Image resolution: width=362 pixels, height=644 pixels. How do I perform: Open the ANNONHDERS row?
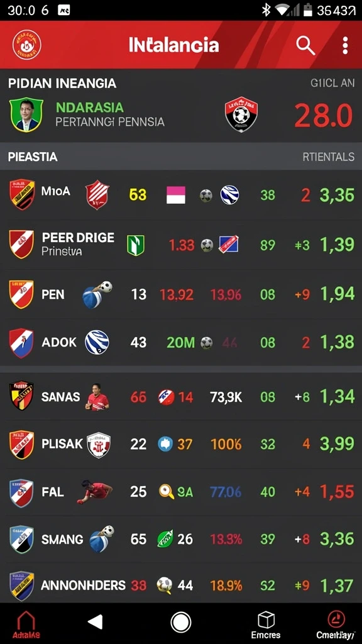coord(181,586)
